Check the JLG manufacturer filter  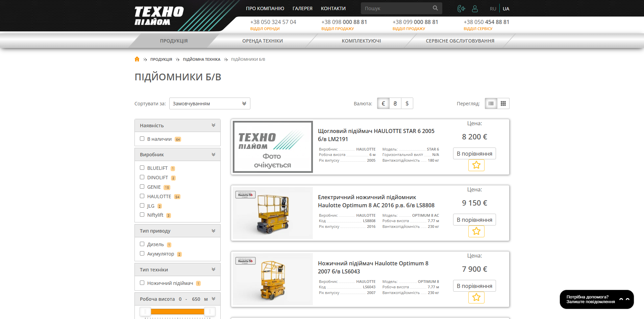coord(142,206)
